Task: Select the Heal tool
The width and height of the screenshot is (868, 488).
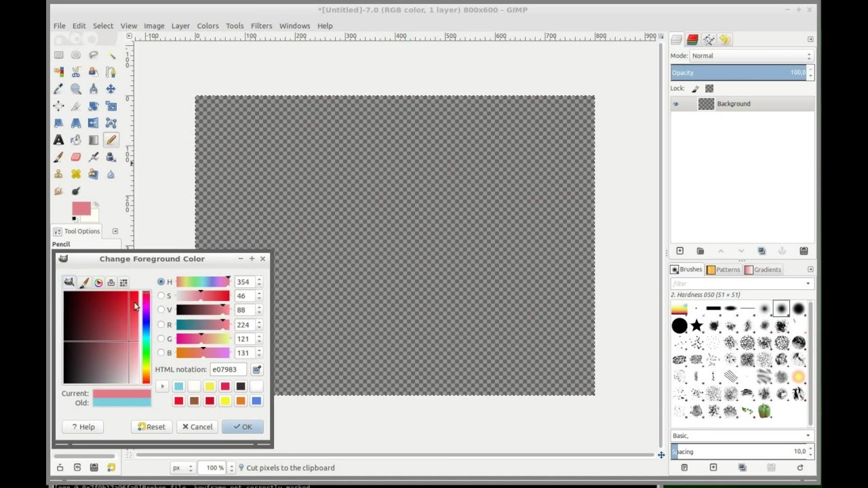Action: (x=76, y=174)
